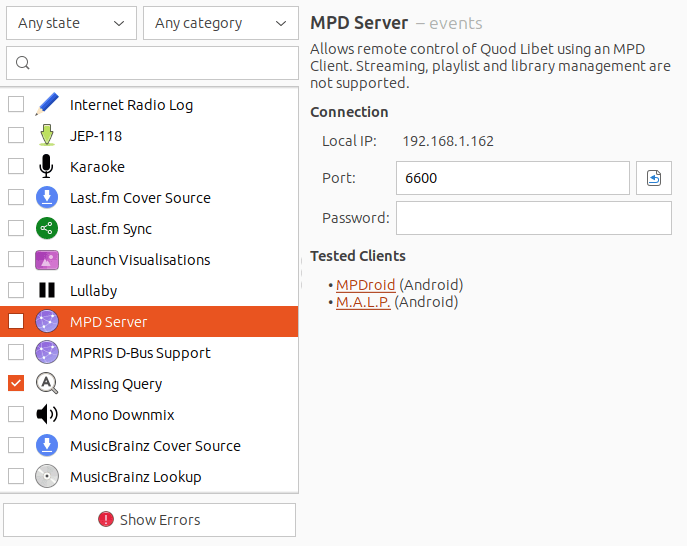
Task: Enable the MPD Server plugin checkbox
Action: (16, 321)
